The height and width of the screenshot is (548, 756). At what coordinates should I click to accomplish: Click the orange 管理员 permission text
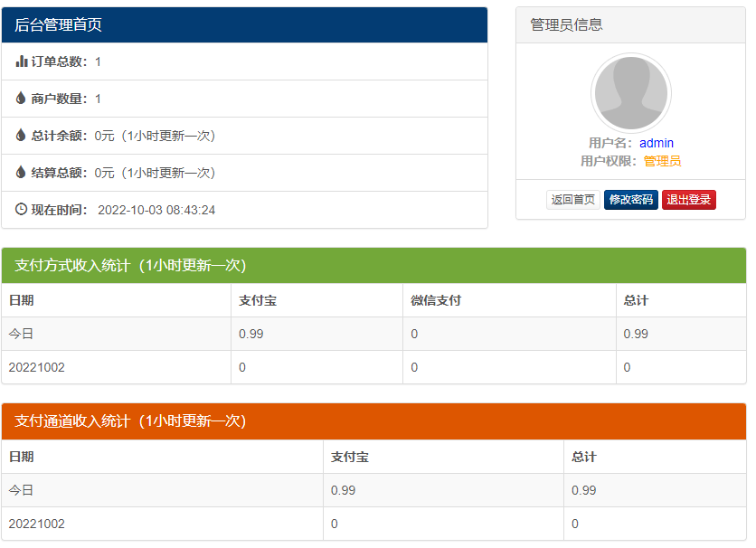point(662,161)
